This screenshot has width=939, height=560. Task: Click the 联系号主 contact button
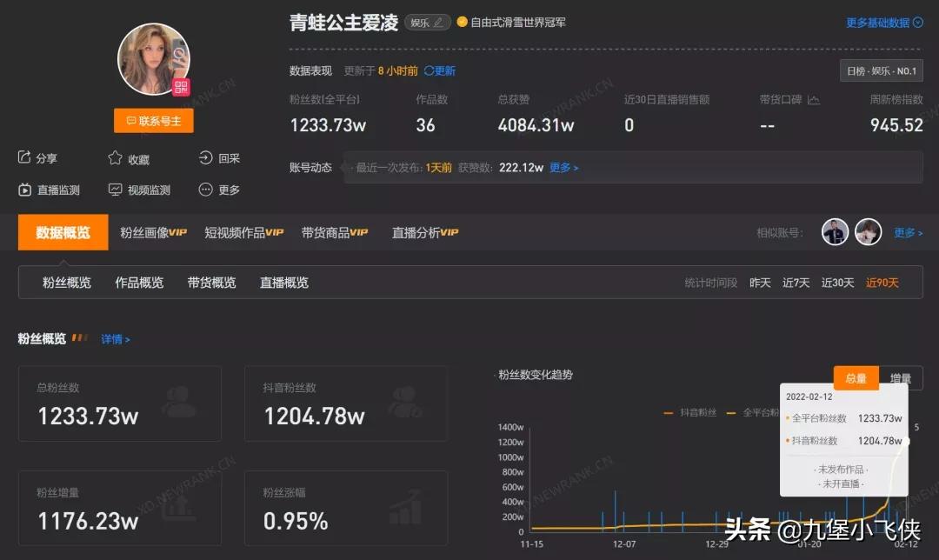click(153, 120)
